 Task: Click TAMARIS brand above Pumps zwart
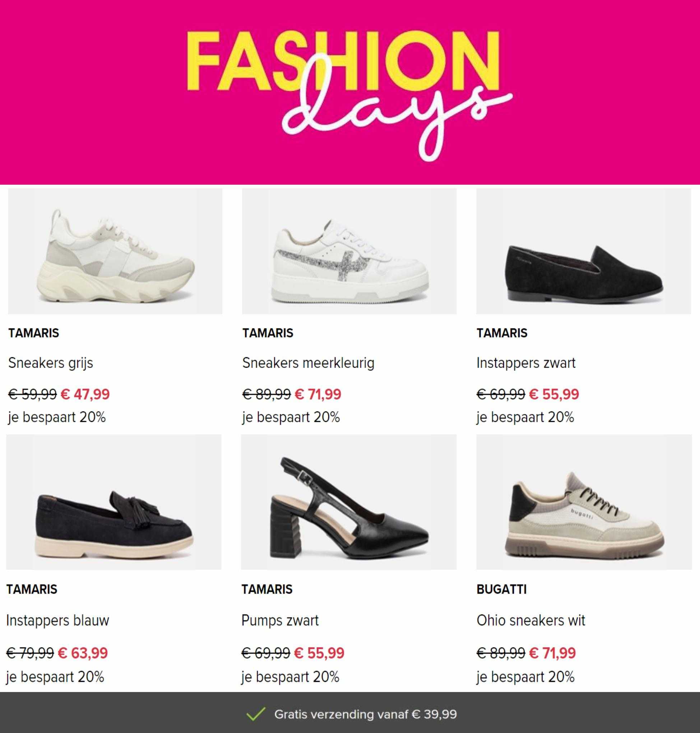click(x=267, y=589)
